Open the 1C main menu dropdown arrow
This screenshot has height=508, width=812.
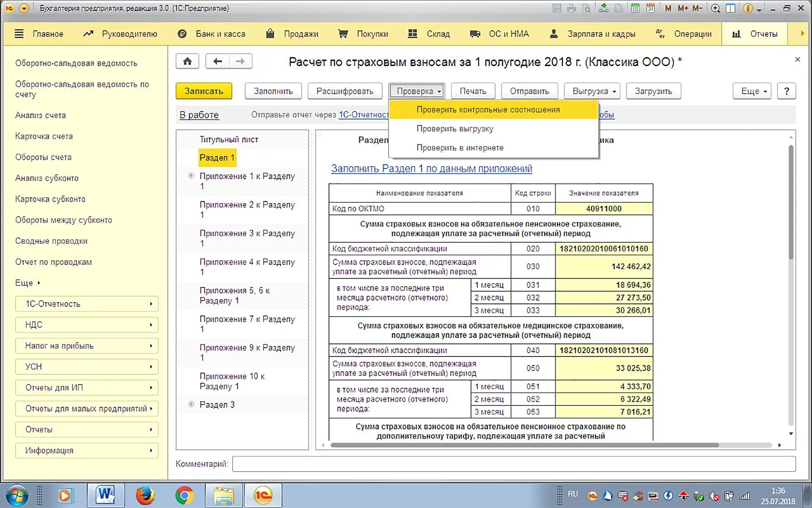tap(24, 9)
